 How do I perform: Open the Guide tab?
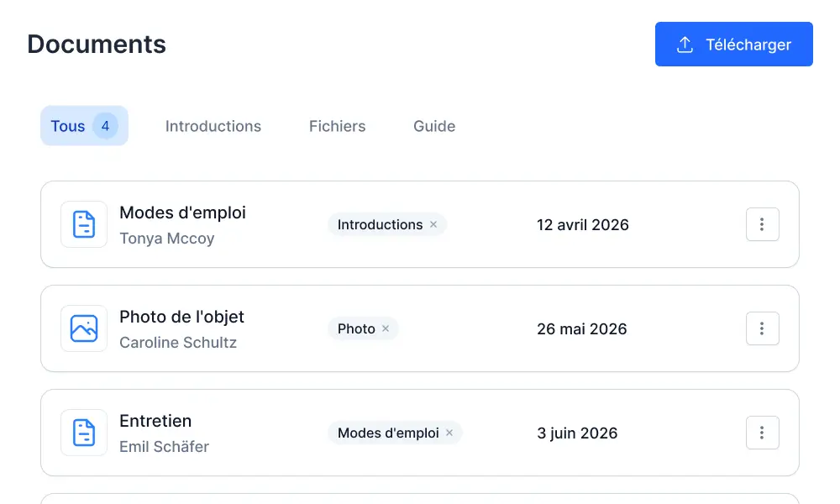coord(434,126)
